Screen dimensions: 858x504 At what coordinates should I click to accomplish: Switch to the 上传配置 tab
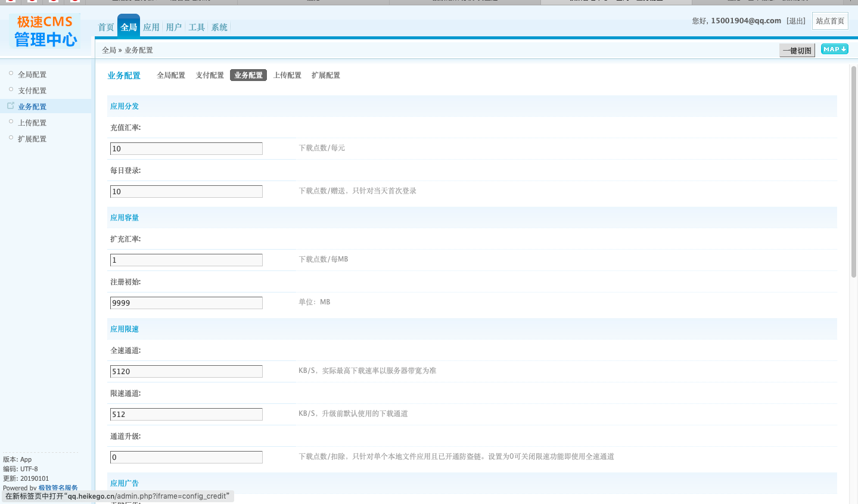tap(287, 76)
